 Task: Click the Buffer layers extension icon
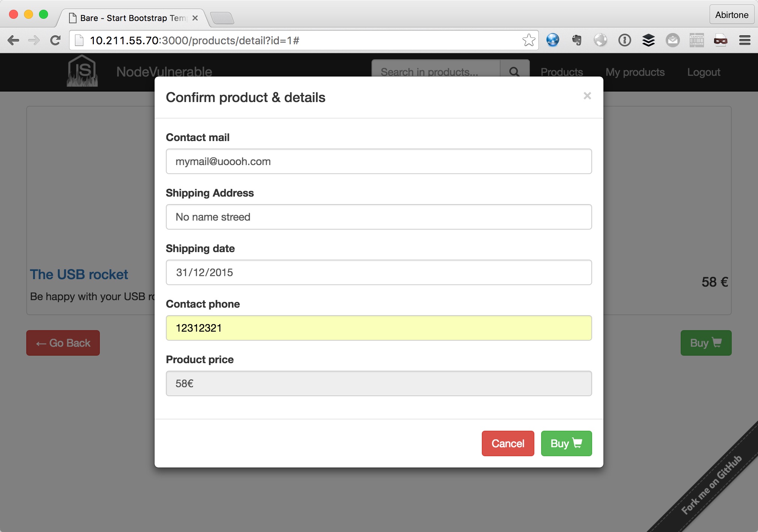649,40
